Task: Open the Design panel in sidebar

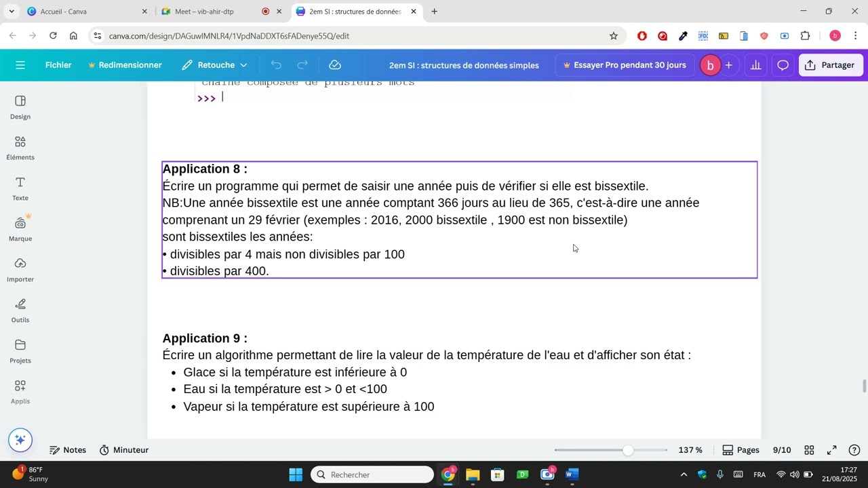Action: pos(20,107)
